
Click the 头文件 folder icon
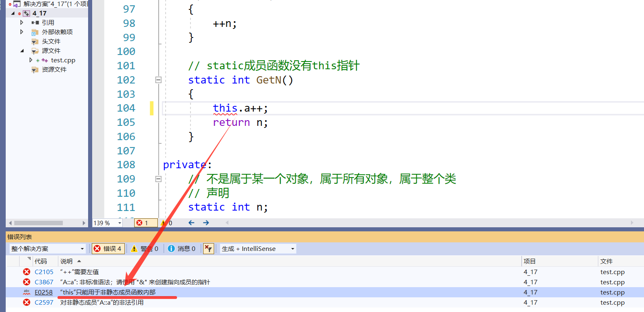(x=35, y=42)
